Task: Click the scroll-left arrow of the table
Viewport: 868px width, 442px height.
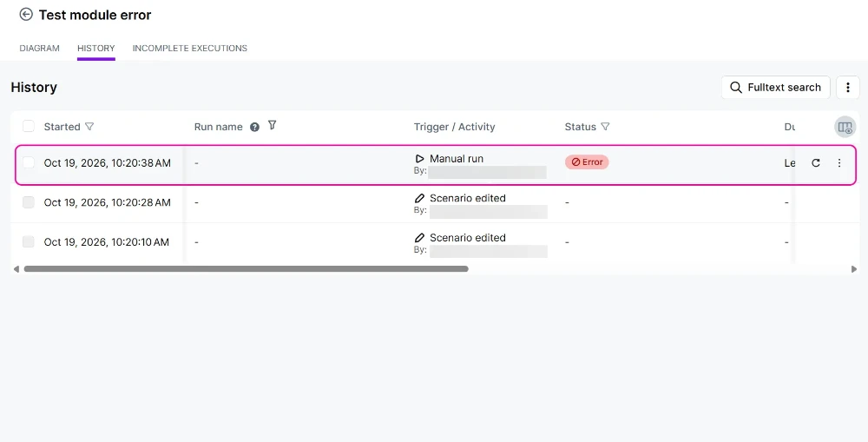Action: pos(16,269)
